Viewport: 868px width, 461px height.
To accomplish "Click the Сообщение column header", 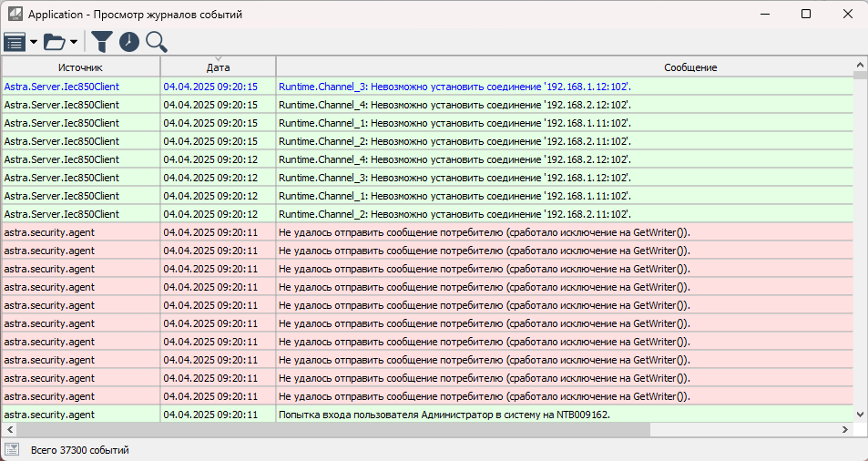I will [x=565, y=68].
